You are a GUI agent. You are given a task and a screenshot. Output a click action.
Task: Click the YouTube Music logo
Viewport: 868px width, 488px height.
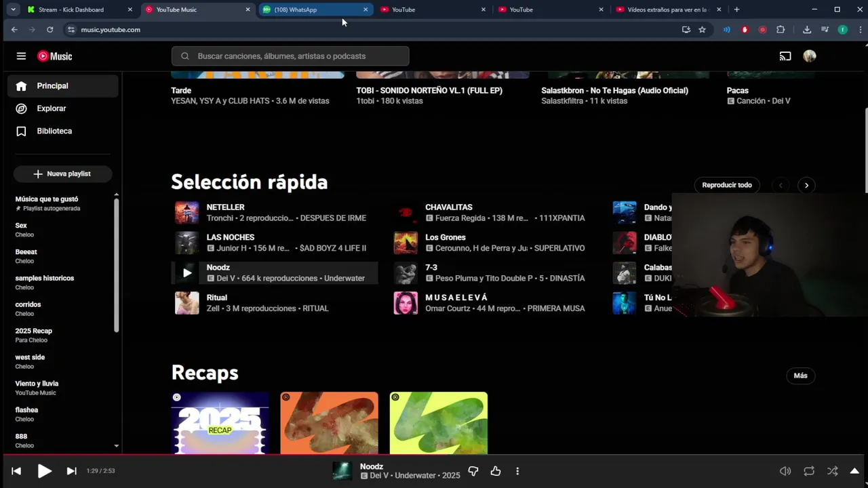pyautogui.click(x=55, y=56)
